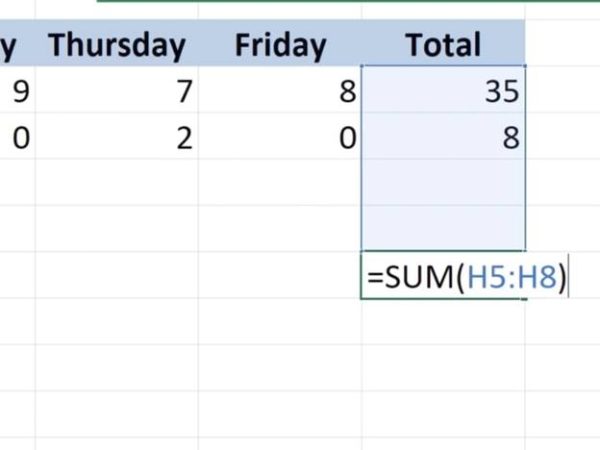The height and width of the screenshot is (450, 600).
Task: Click the Friday column header cell
Action: pyautogui.click(x=280, y=43)
